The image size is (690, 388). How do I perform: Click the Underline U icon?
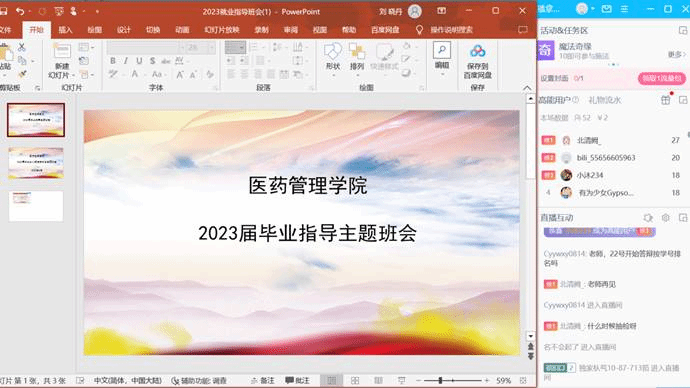click(139, 61)
